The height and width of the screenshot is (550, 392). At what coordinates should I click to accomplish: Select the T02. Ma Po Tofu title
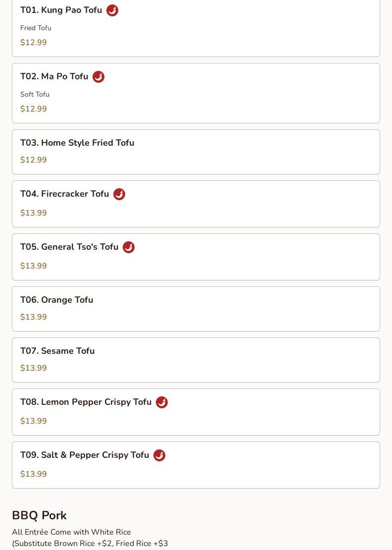point(54,76)
